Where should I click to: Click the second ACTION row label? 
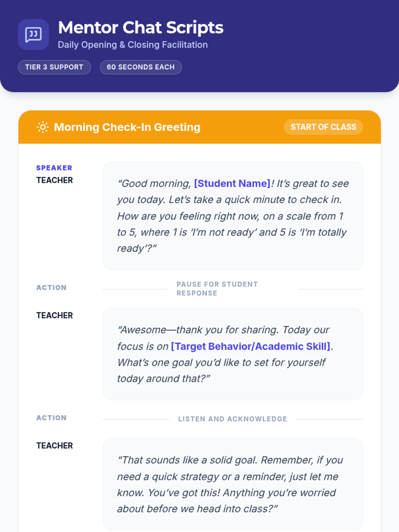[52, 418]
